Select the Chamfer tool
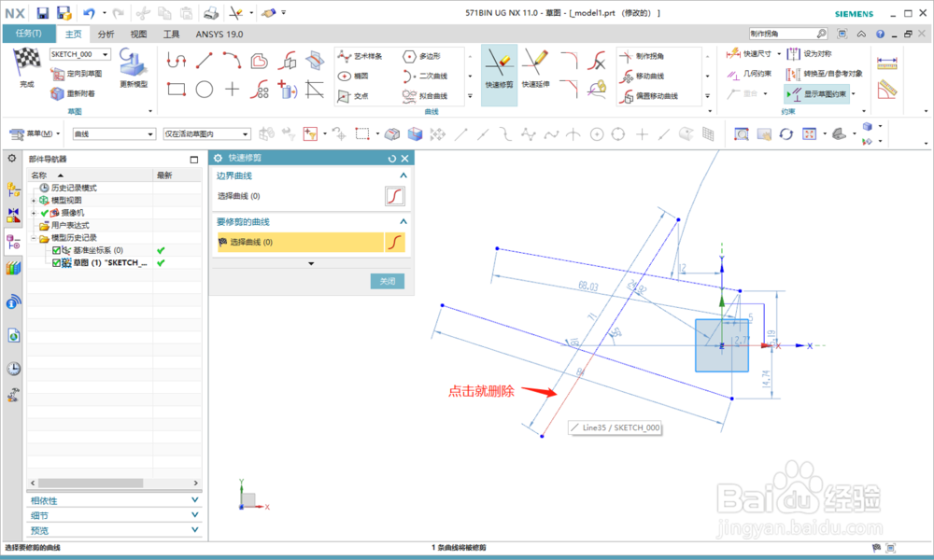 click(570, 90)
